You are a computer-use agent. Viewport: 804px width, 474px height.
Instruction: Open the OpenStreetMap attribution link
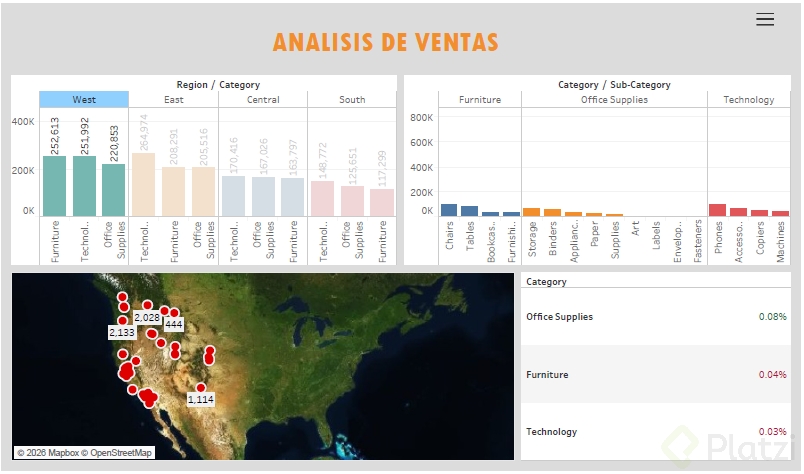pos(117,452)
